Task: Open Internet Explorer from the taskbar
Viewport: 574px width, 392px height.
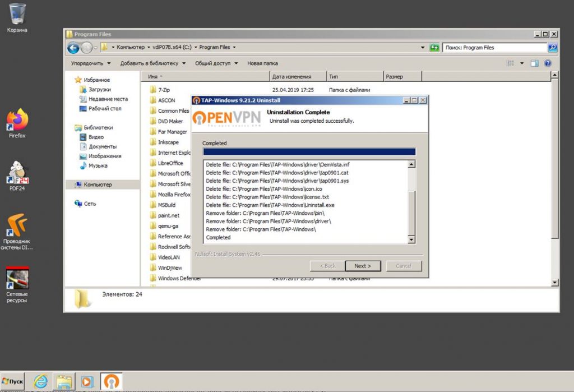Action: click(x=40, y=381)
